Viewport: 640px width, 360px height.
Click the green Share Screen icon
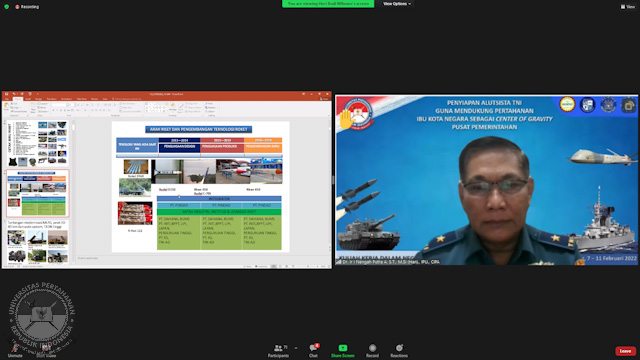click(x=343, y=348)
